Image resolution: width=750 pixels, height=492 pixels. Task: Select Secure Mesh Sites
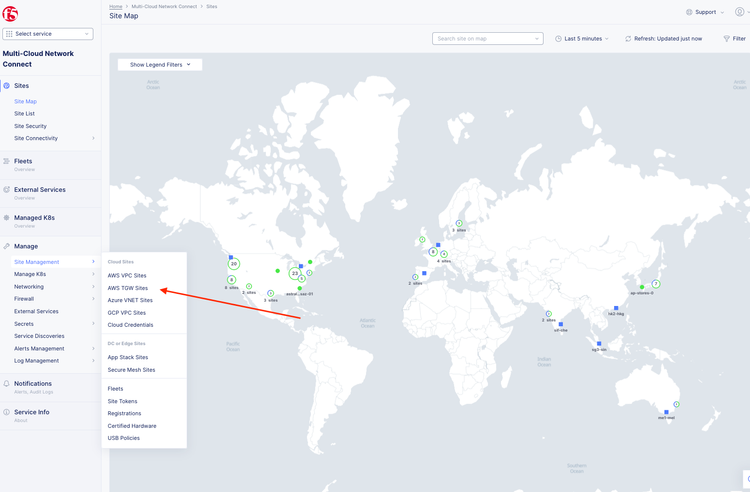pyautogui.click(x=132, y=370)
